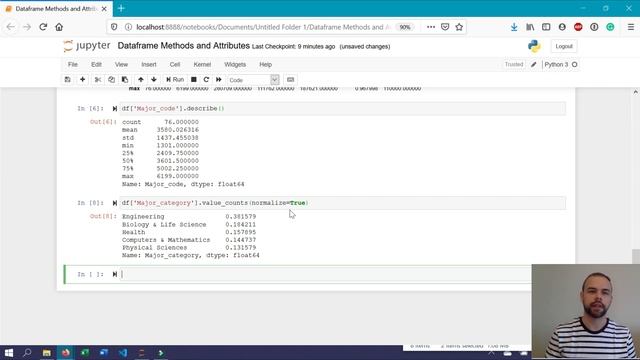The image size is (640, 360).
Task: Copy selected cells icon
Action: coord(111,80)
